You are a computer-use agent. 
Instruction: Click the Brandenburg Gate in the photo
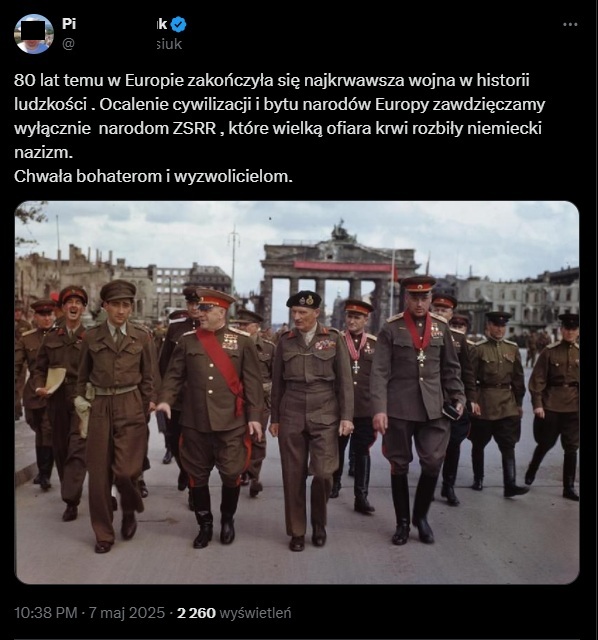339,273
